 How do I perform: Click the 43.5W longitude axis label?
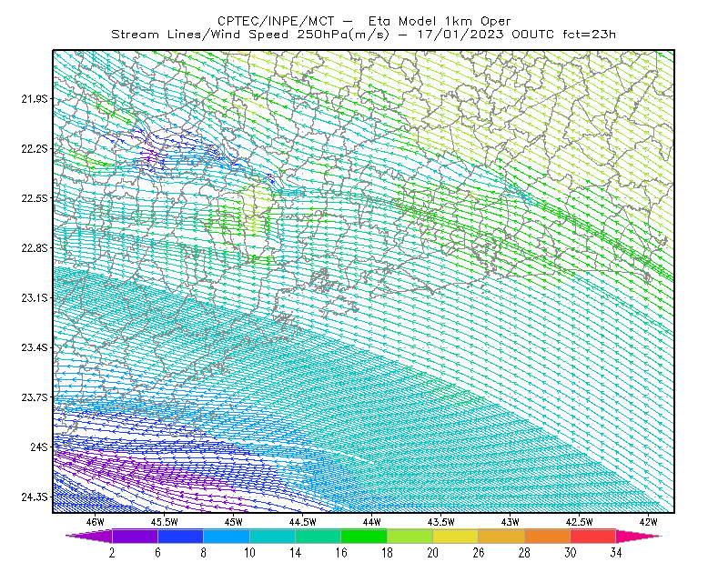(441, 522)
